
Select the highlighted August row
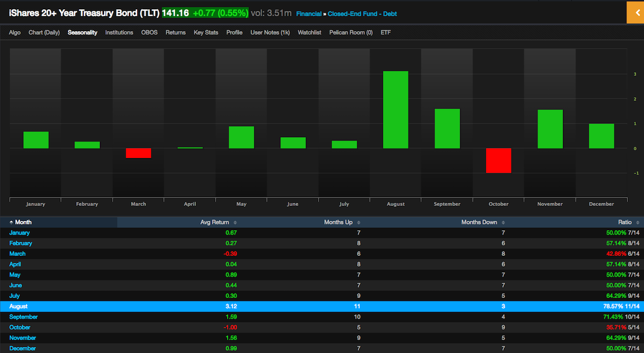coord(322,306)
